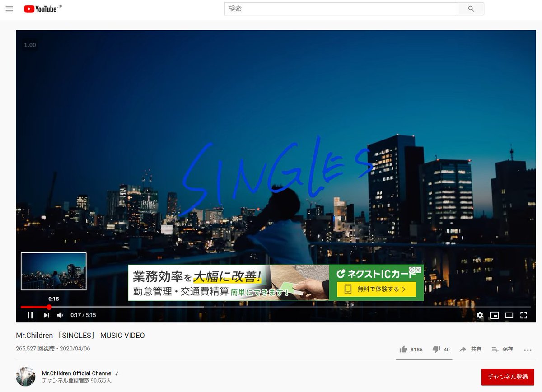Click the ad info icon
The height and width of the screenshot is (392, 542).
412,270
